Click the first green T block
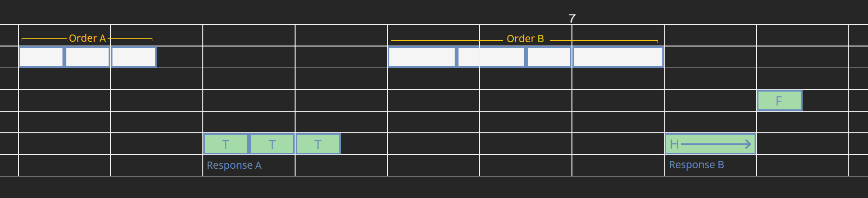 [226, 144]
